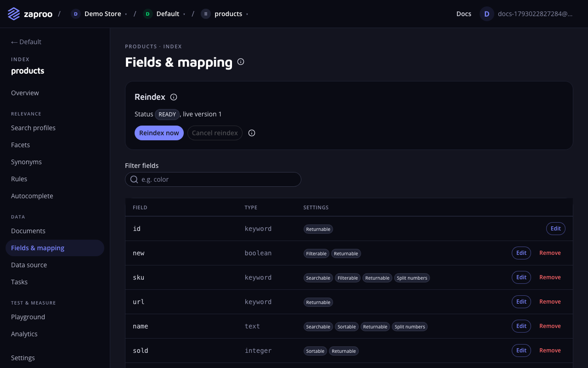This screenshot has width=588, height=368.
Task: Expand the Default environment dropdown
Action: click(x=184, y=14)
